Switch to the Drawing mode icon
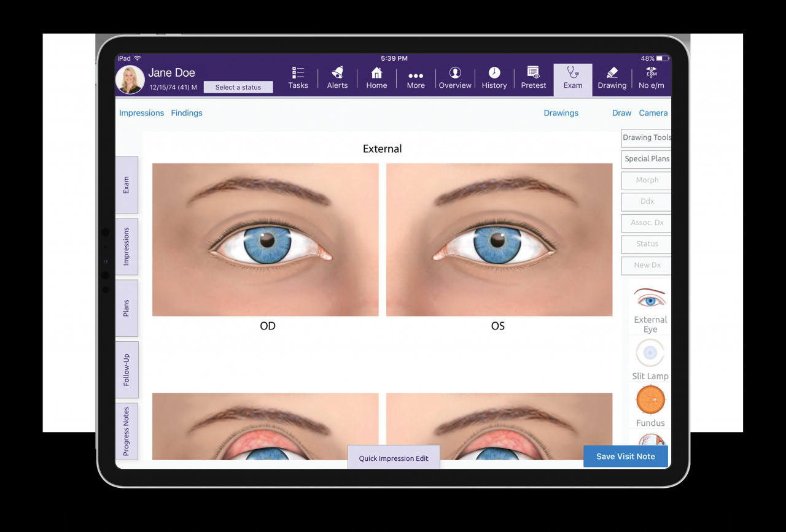The image size is (786, 532). [612, 79]
